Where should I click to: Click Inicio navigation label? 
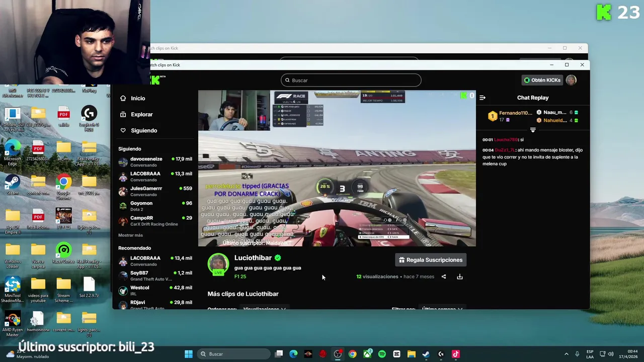click(x=138, y=99)
